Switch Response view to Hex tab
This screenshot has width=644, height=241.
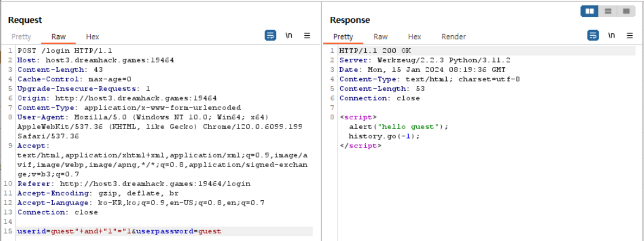(x=415, y=36)
